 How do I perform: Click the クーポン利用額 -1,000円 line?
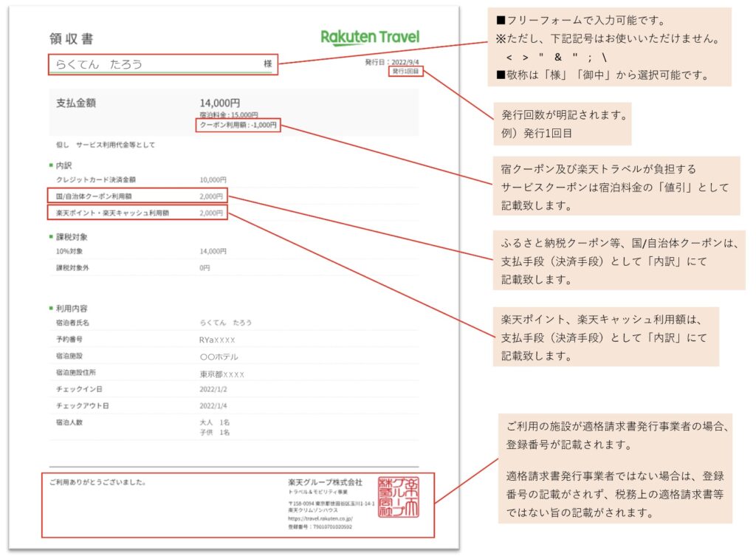click(x=238, y=126)
